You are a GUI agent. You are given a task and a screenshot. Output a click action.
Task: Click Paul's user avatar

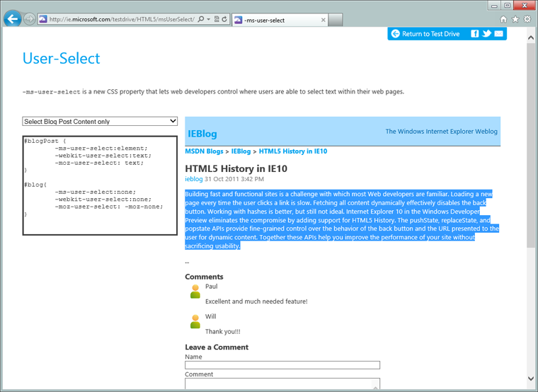[x=195, y=292]
